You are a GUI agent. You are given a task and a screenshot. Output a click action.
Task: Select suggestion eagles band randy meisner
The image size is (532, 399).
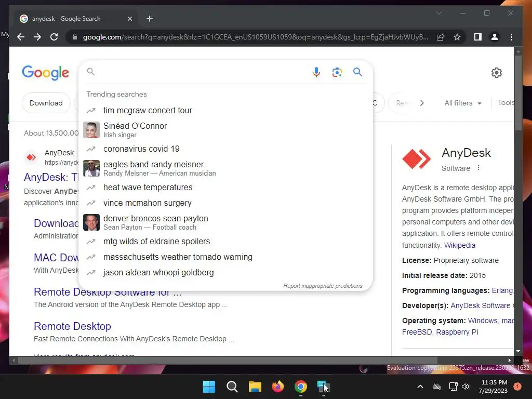tap(225, 168)
